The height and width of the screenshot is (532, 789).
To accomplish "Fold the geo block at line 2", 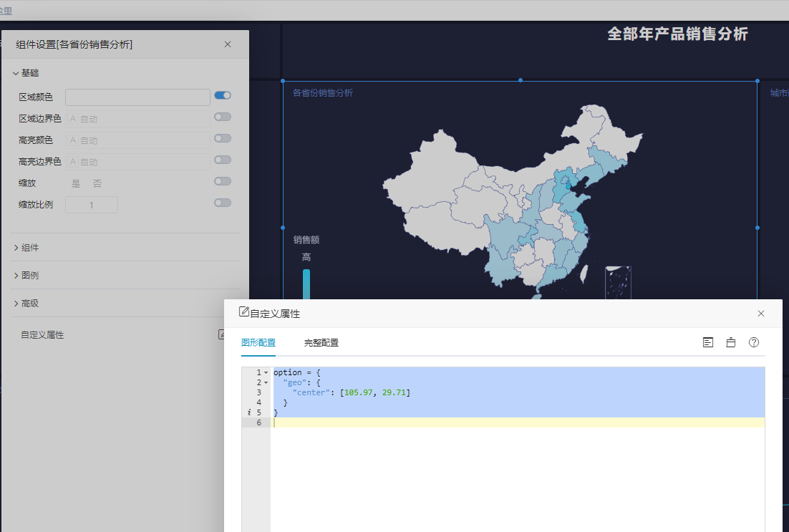I will [266, 383].
